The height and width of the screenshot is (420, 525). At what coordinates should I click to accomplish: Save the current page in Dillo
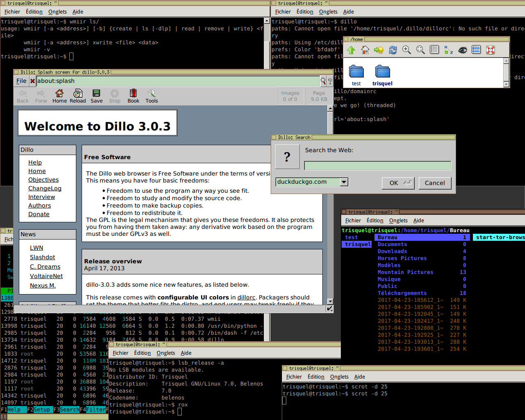point(97,96)
